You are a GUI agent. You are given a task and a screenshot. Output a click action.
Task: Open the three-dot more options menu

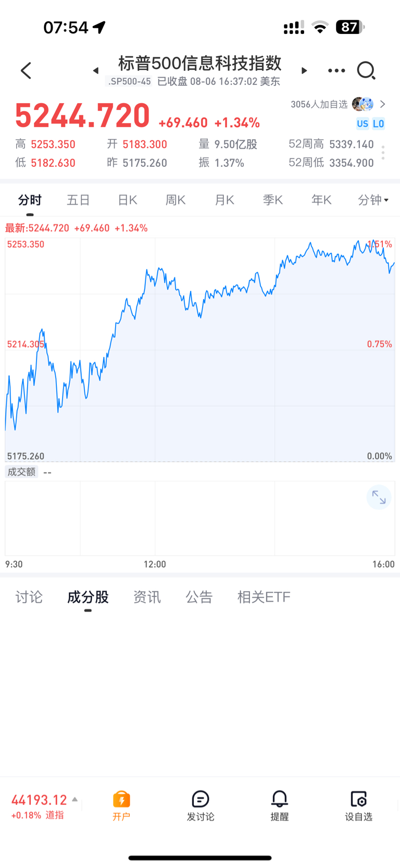tap(336, 70)
